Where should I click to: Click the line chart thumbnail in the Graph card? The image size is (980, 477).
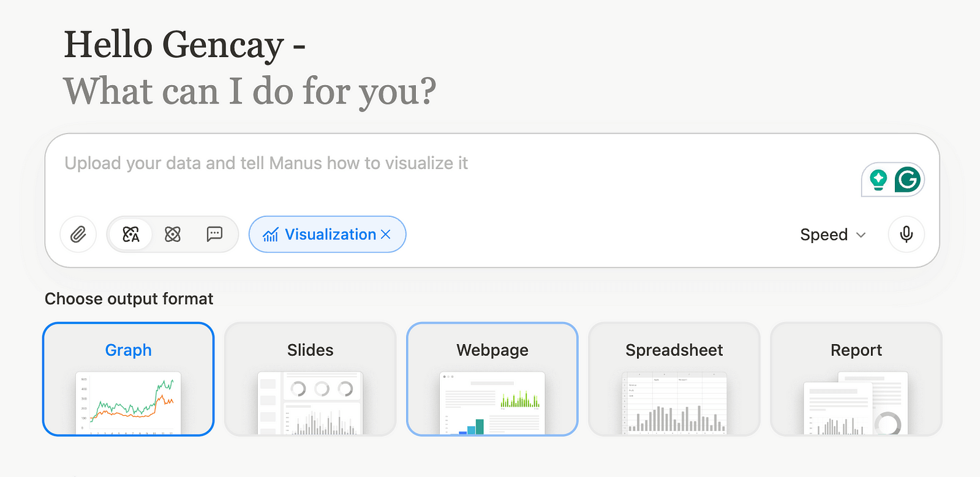click(x=128, y=402)
